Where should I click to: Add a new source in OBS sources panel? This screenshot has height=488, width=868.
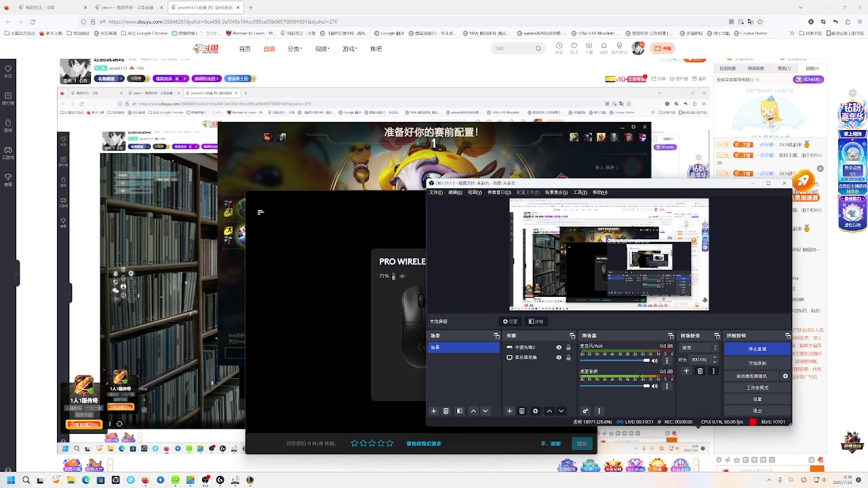(509, 411)
